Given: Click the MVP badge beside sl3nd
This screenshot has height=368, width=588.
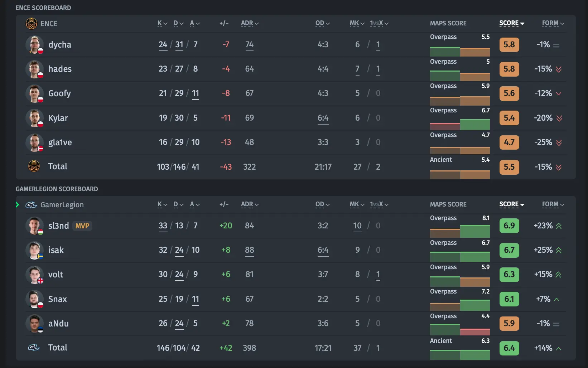Looking at the screenshot, I should (x=82, y=226).
